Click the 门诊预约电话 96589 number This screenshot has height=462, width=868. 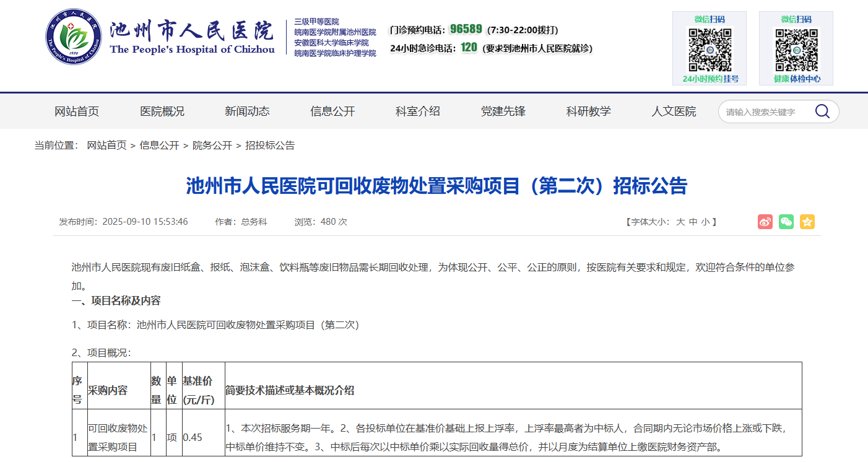click(466, 29)
